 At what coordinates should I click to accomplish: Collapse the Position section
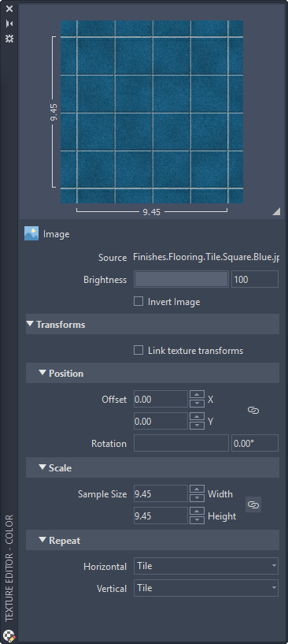coord(42,373)
